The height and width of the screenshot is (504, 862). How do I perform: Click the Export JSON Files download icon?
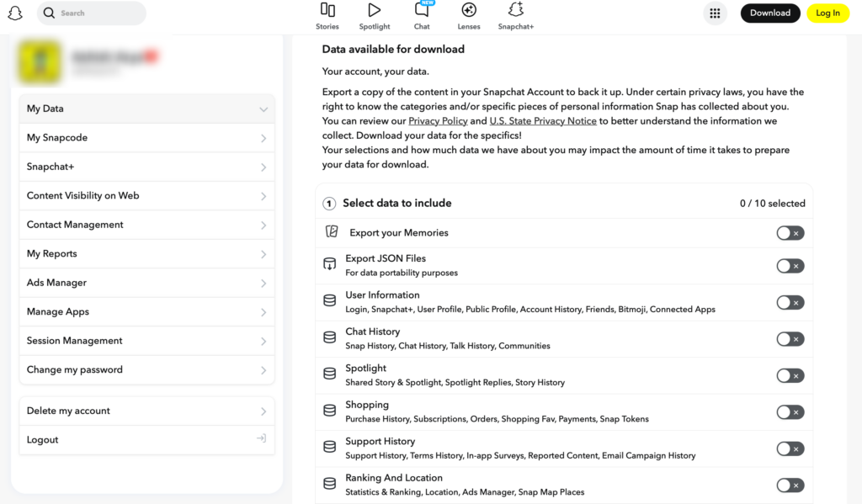(329, 264)
